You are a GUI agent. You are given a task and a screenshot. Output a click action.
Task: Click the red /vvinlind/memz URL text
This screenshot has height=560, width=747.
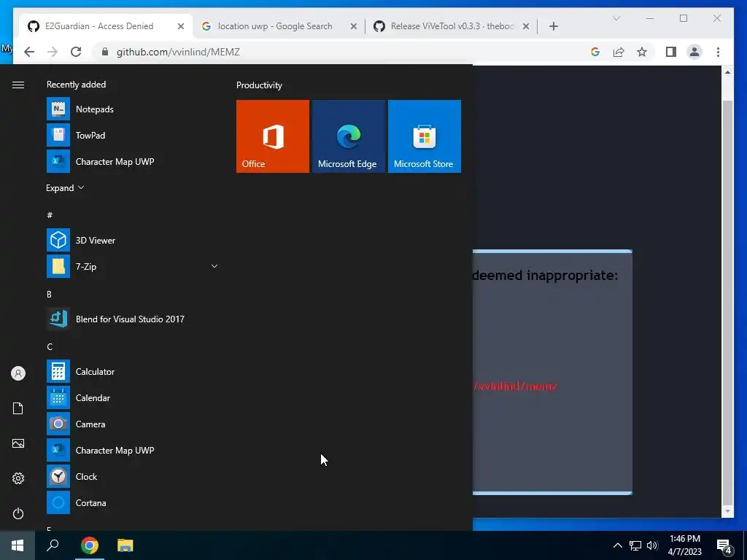click(x=514, y=386)
